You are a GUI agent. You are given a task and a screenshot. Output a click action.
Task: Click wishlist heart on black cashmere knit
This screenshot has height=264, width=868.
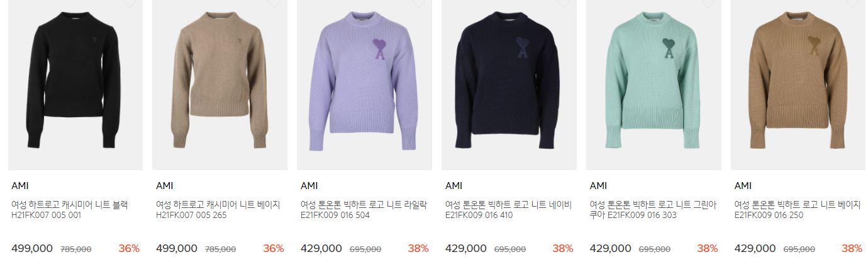coord(129,3)
